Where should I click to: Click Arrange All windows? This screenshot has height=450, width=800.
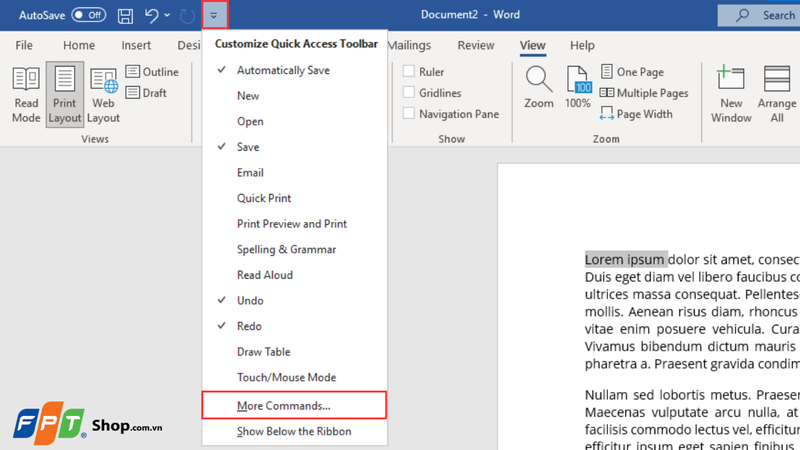pos(777,94)
